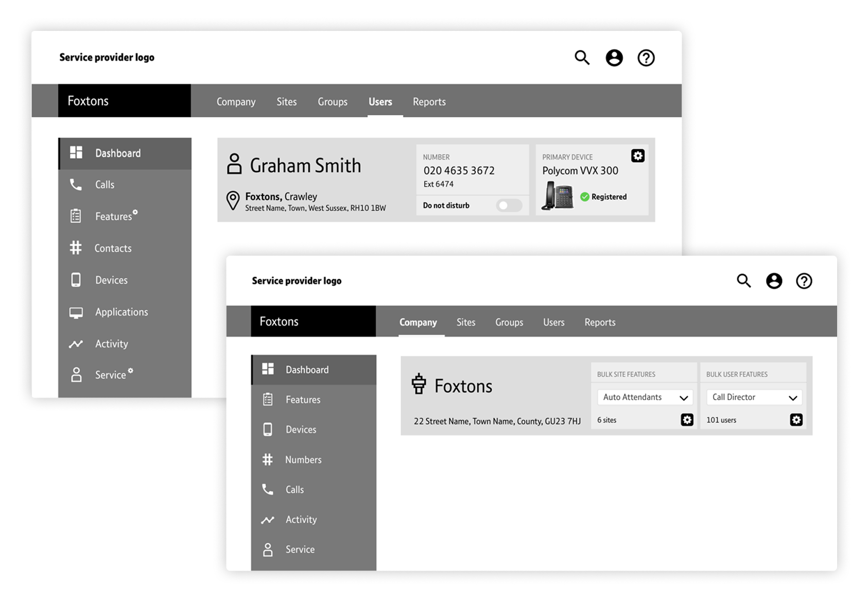
Task: Click the Polycom VVX 300 phone image
Action: pos(558,196)
